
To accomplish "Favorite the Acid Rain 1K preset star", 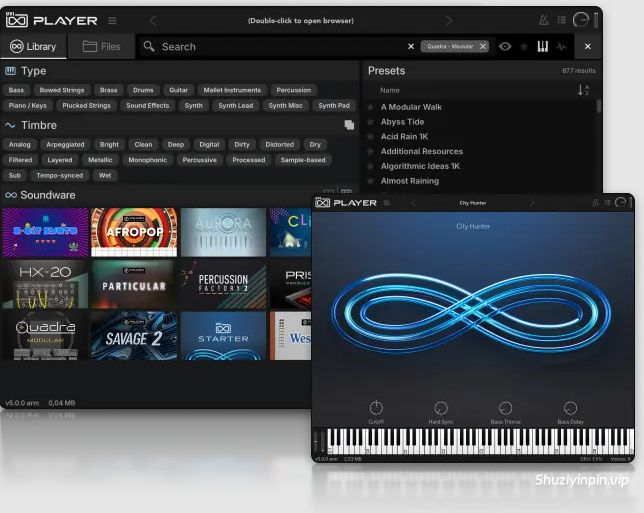I will point(370,136).
